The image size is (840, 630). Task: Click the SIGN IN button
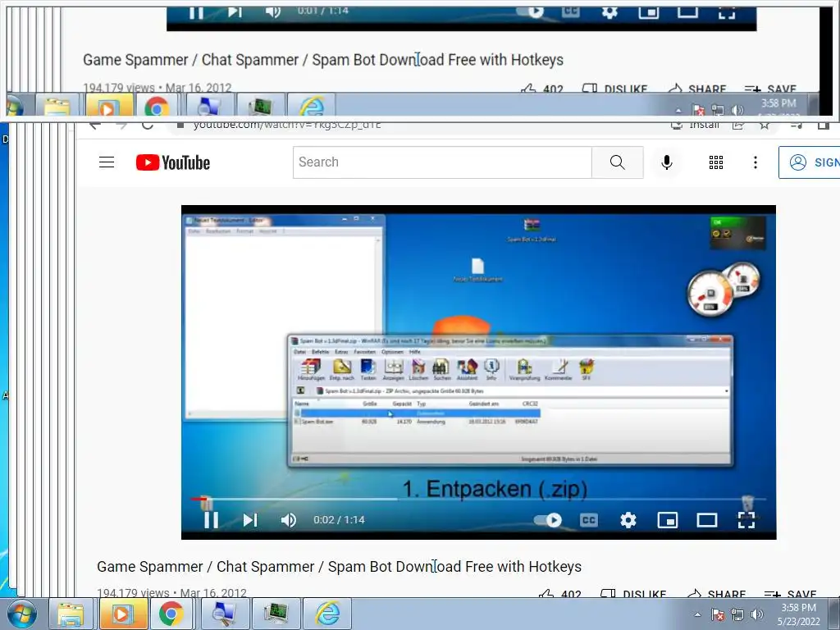(x=810, y=162)
